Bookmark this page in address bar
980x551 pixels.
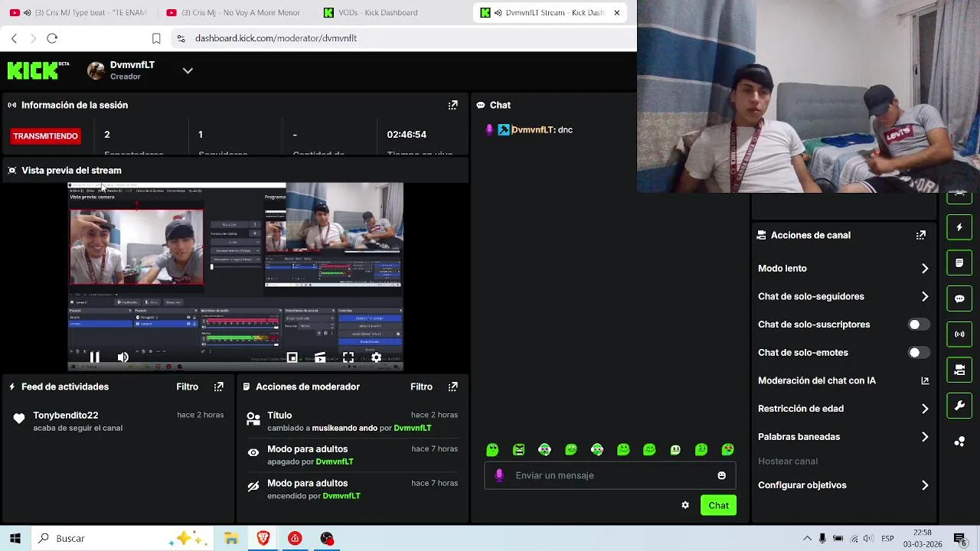click(x=156, y=38)
